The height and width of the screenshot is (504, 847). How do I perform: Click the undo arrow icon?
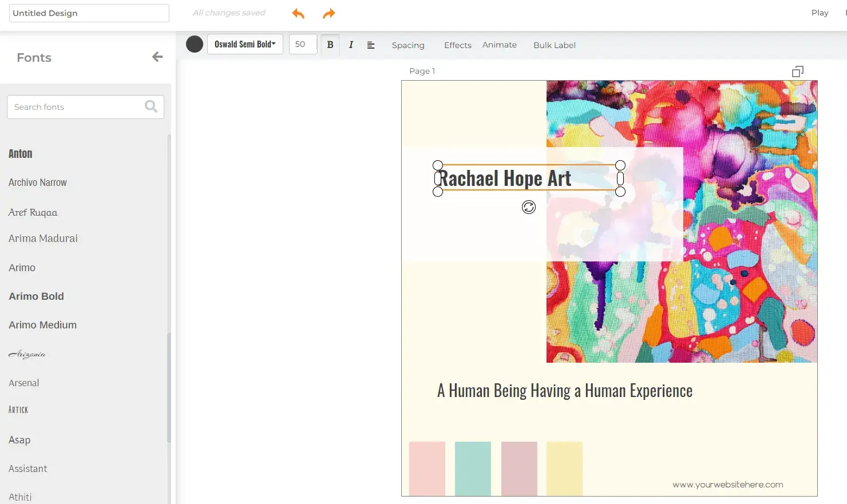[298, 13]
